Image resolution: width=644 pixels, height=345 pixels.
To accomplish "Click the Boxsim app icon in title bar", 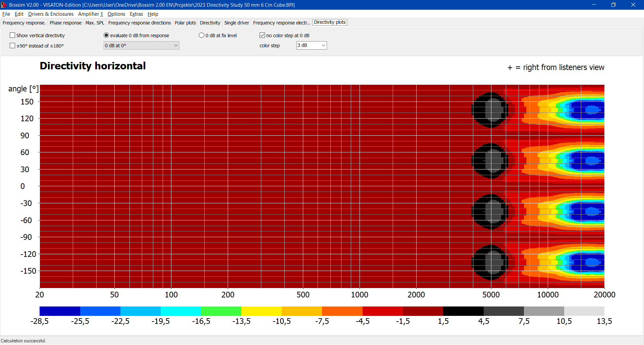I will [4, 5].
